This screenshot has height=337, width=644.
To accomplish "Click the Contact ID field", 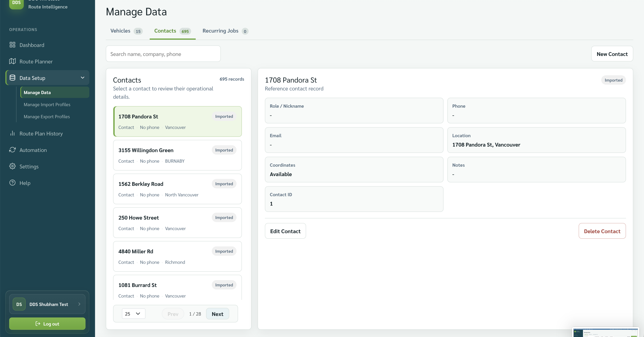I will [354, 199].
